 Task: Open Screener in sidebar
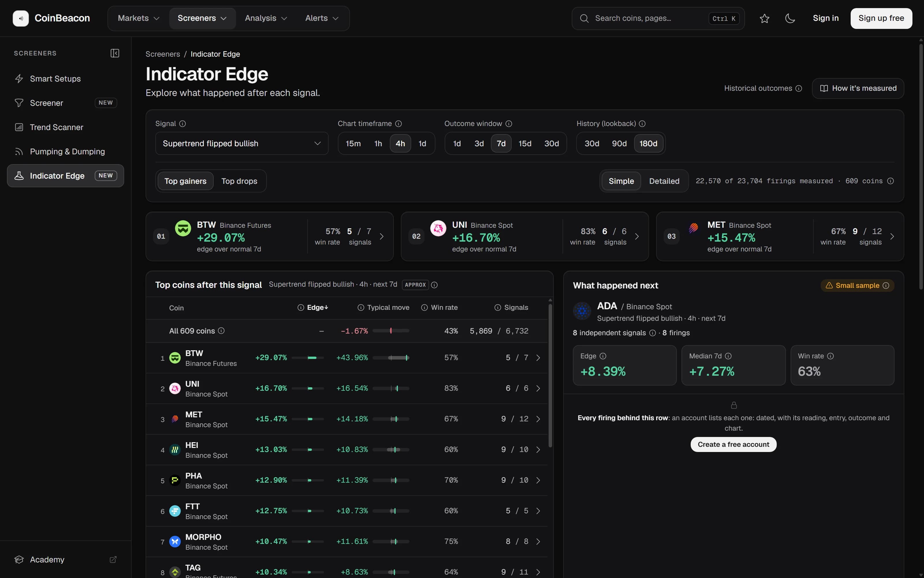point(65,103)
